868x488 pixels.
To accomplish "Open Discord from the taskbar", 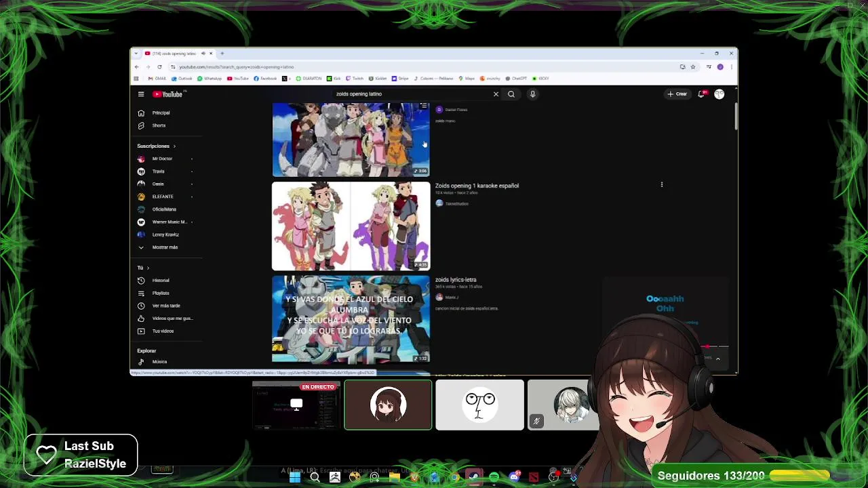I will point(514,477).
